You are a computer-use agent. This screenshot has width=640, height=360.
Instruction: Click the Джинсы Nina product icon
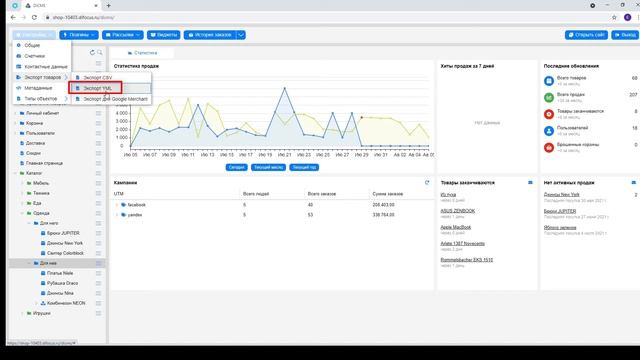tap(43, 293)
